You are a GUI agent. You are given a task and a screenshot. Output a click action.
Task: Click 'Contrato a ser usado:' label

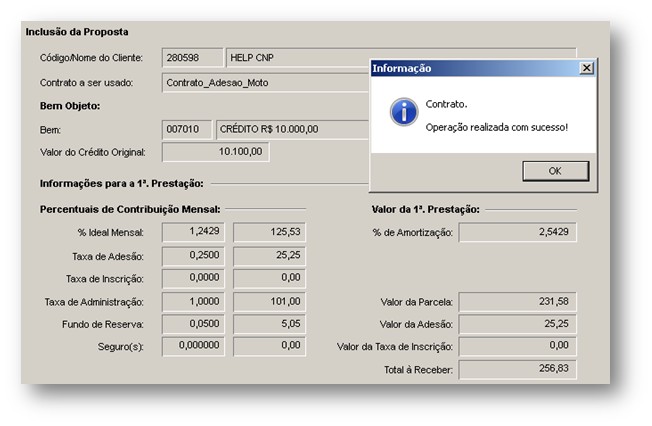tap(86, 83)
